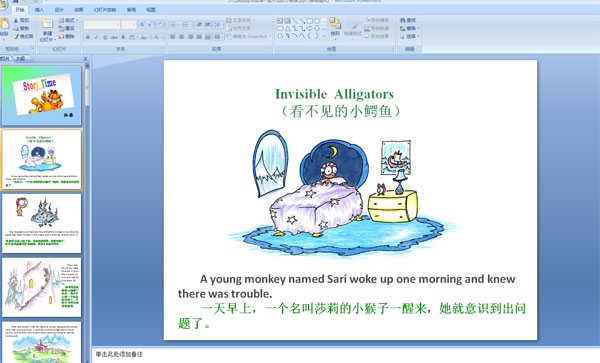Image resolution: width=600 pixels, height=363 pixels.
Task: Click the Bullets list icon
Action: pos(173,25)
